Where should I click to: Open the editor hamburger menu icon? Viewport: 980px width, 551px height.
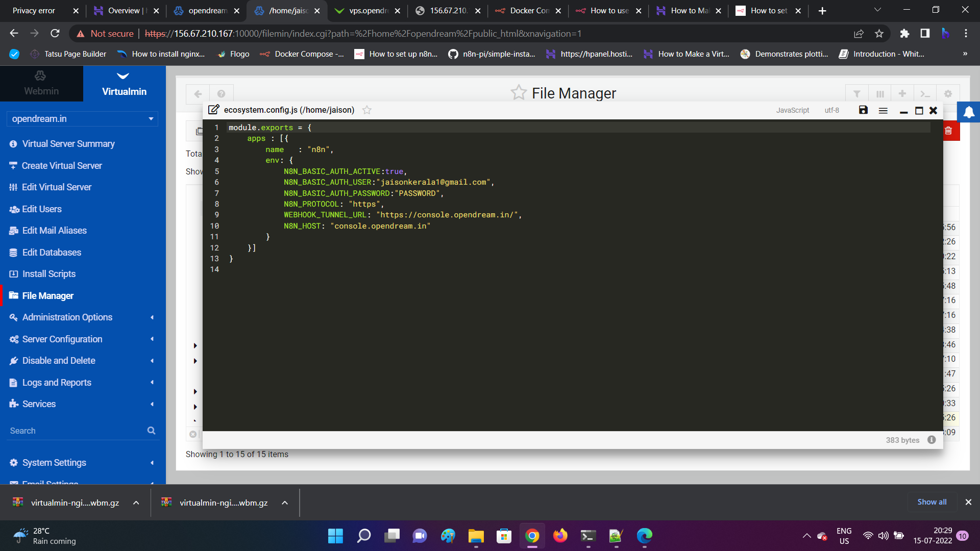click(x=883, y=111)
